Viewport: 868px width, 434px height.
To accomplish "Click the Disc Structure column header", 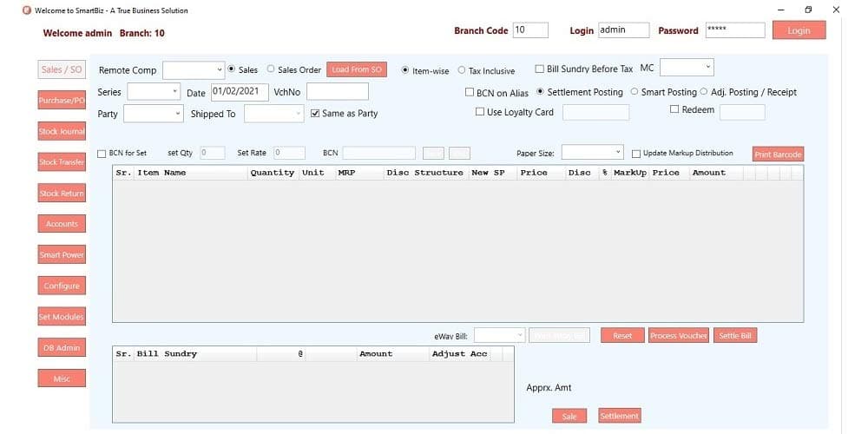I will pos(426,173).
